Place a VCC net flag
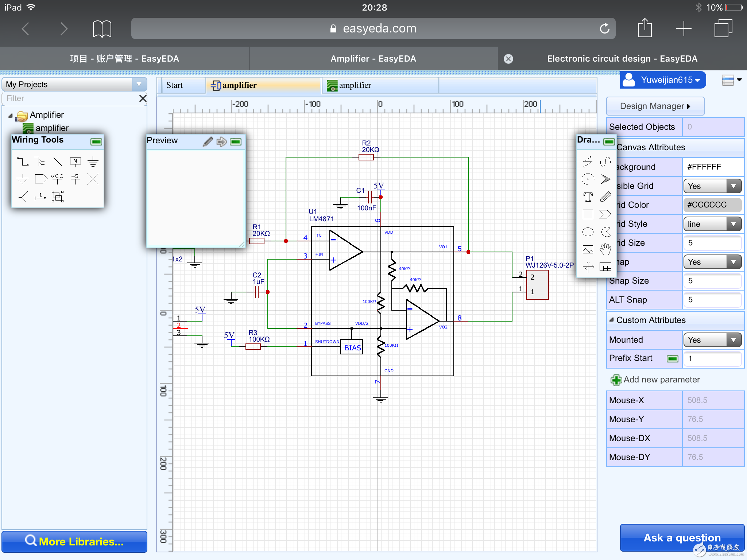 click(x=57, y=179)
